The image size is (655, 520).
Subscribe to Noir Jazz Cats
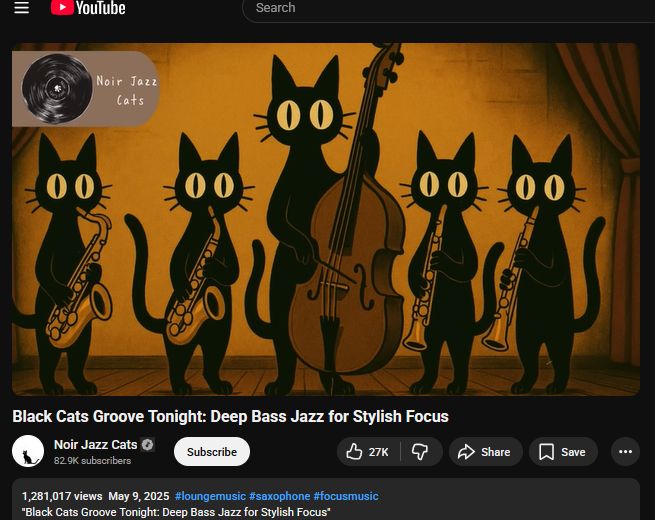[212, 452]
